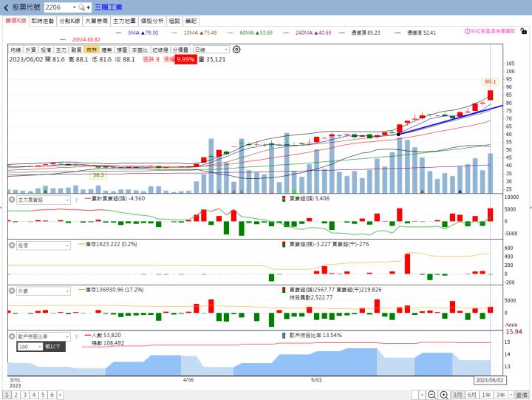The width and height of the screenshot is (532, 400).
Task: Open the chart settings gear icon
Action: (236, 49)
